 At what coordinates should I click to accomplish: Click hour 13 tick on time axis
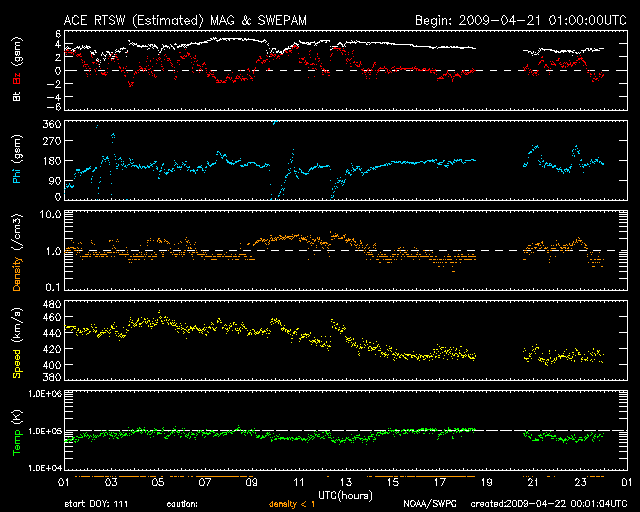coord(346,481)
